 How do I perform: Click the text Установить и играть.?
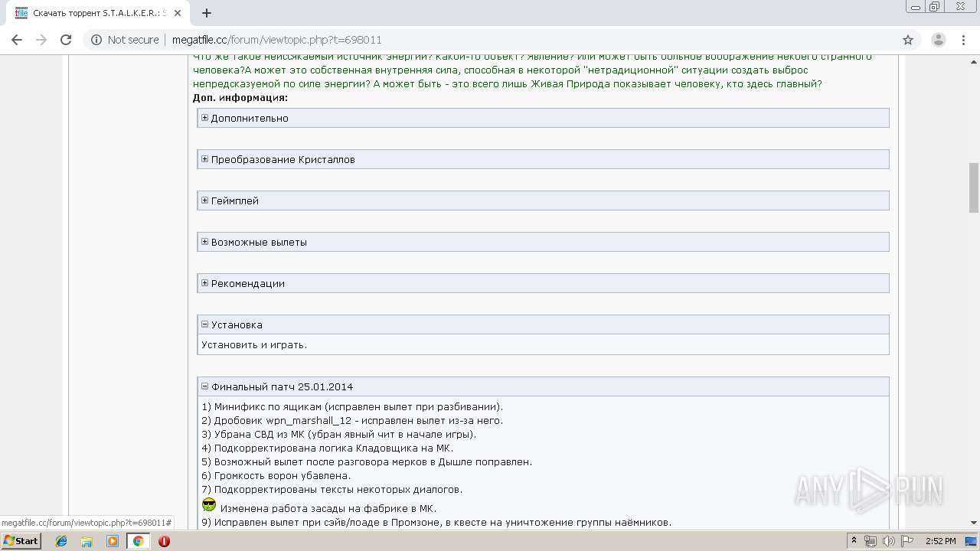[254, 344]
